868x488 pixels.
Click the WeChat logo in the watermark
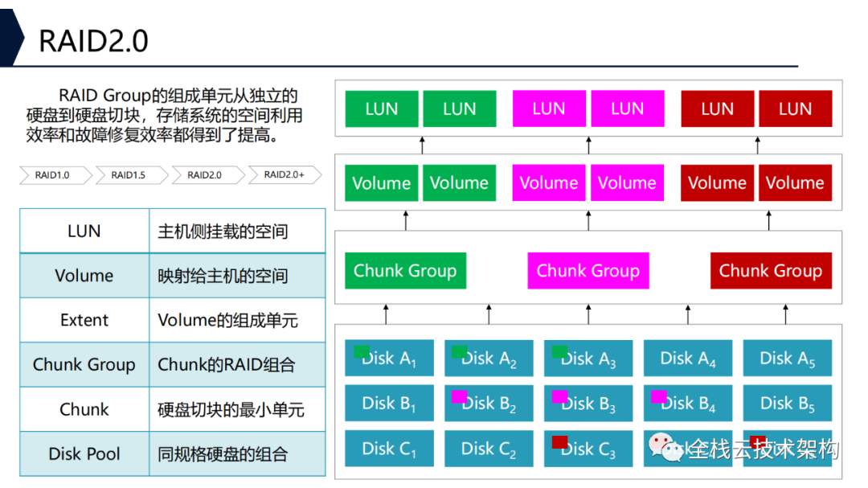pos(665,448)
